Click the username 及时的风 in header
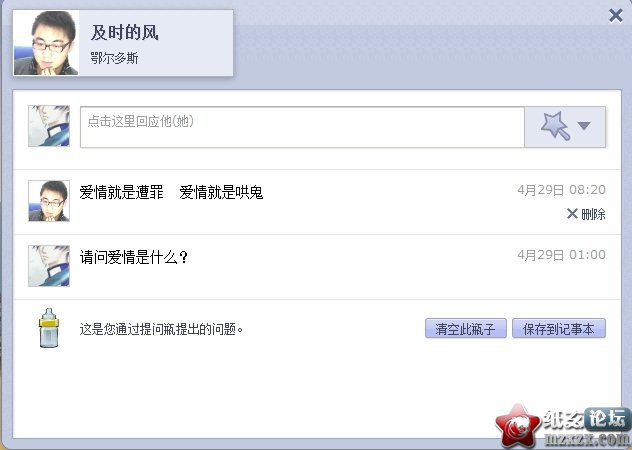Image resolution: width=632 pixels, height=450 pixels. point(125,32)
